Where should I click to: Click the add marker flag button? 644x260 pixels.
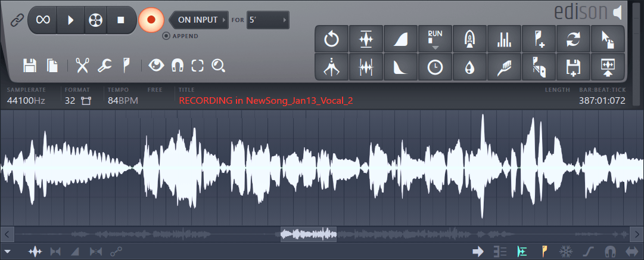point(539,39)
